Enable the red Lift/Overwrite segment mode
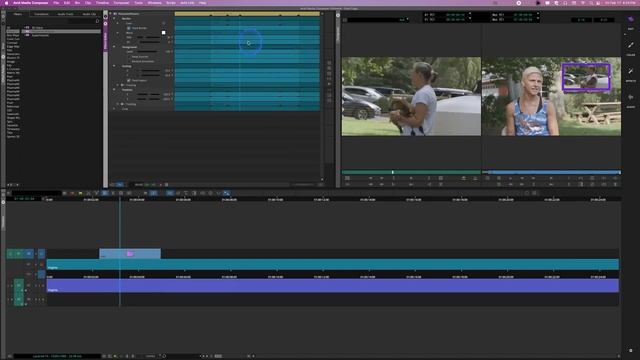This screenshot has width=640, height=360. tap(72, 193)
